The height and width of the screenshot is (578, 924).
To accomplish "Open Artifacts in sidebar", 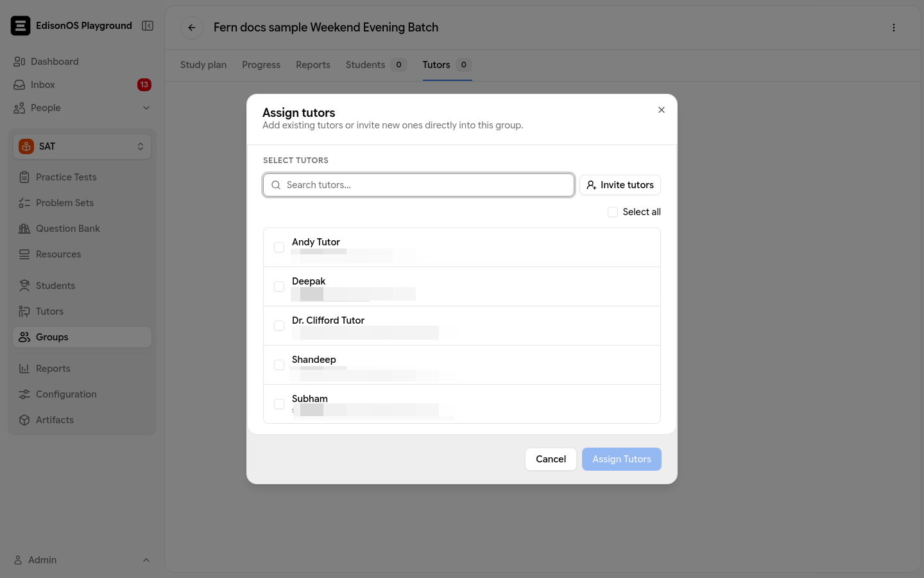I will pos(82,420).
